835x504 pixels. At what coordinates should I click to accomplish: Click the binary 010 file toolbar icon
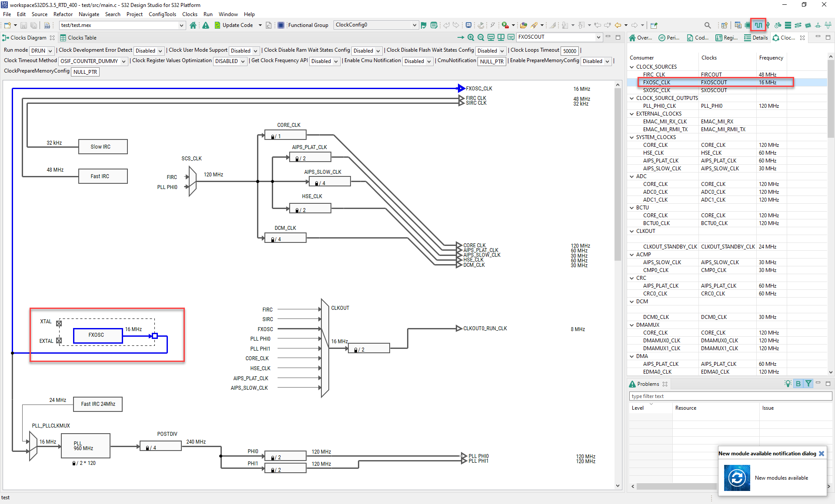[47, 25]
